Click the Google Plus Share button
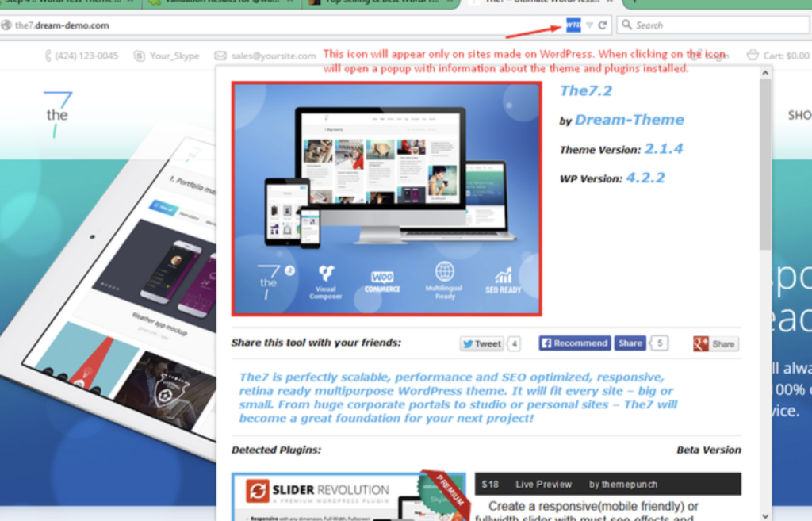 (715, 344)
